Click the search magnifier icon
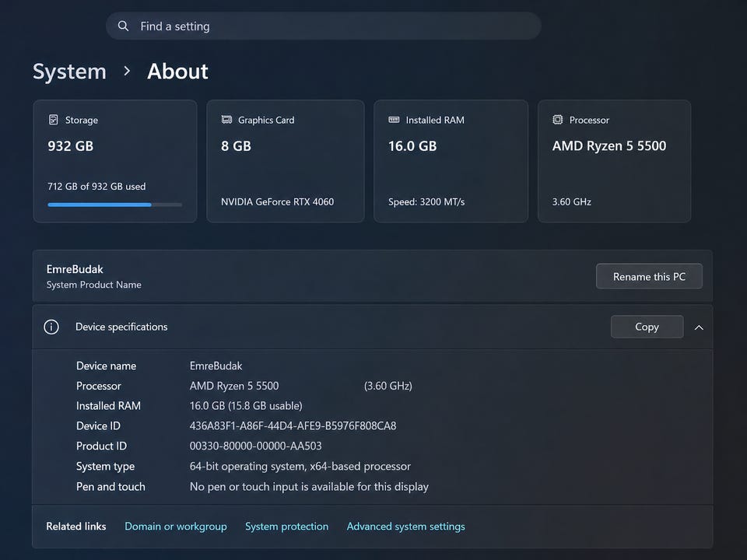Screen dimensions: 747x560 [123, 26]
